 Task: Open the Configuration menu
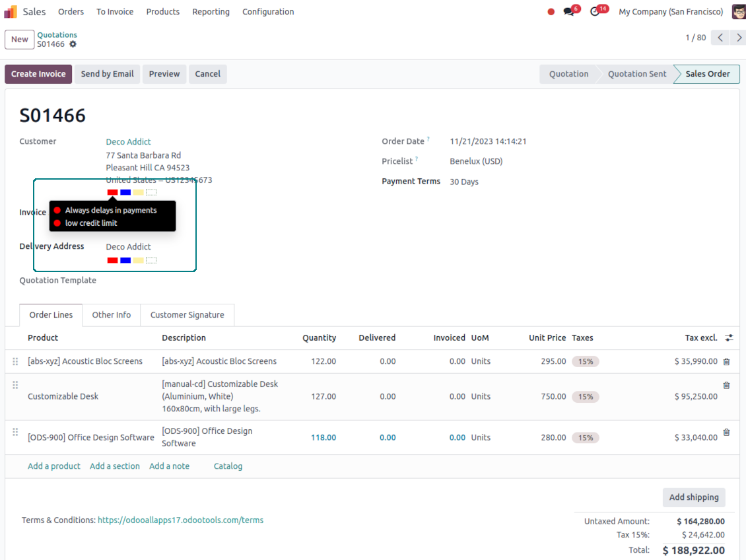(268, 12)
